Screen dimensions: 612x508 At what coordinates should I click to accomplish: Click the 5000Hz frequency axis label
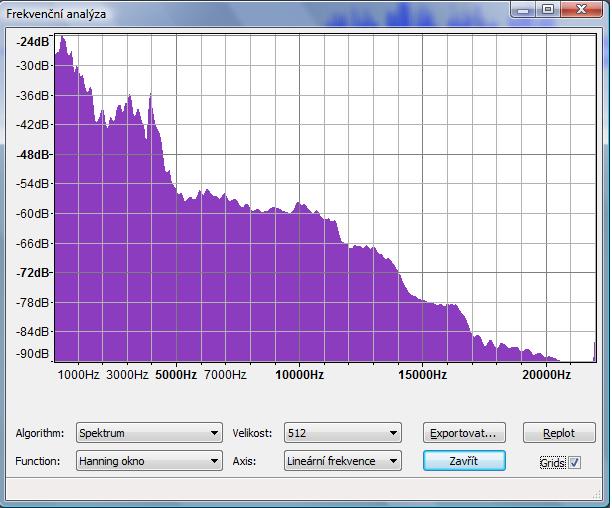pyautogui.click(x=178, y=375)
